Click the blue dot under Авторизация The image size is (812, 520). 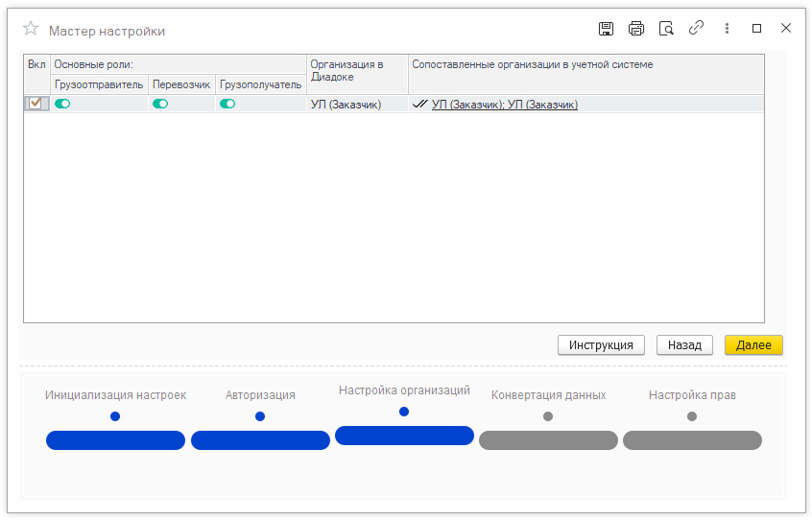(x=260, y=416)
